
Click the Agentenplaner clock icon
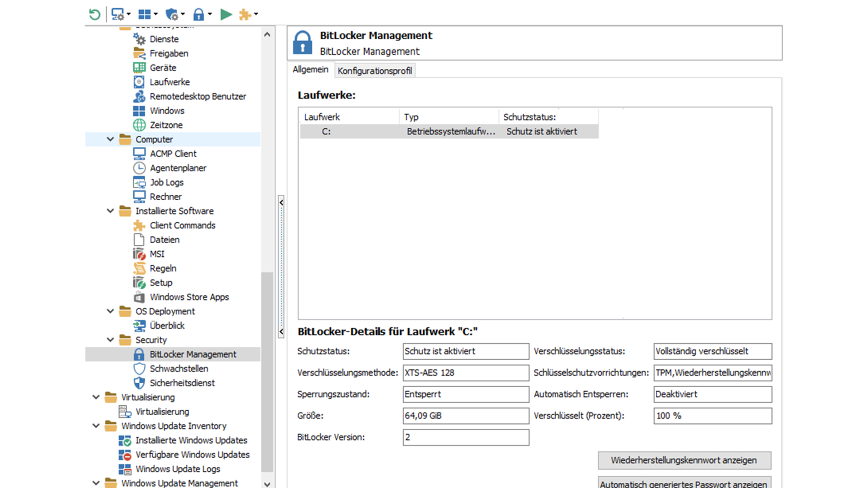139,168
